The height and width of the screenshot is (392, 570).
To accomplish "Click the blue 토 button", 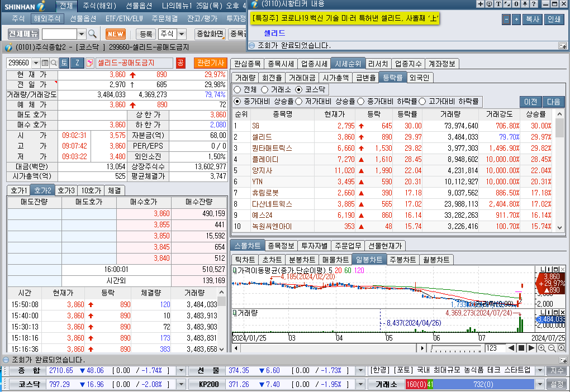I will pos(64,63).
